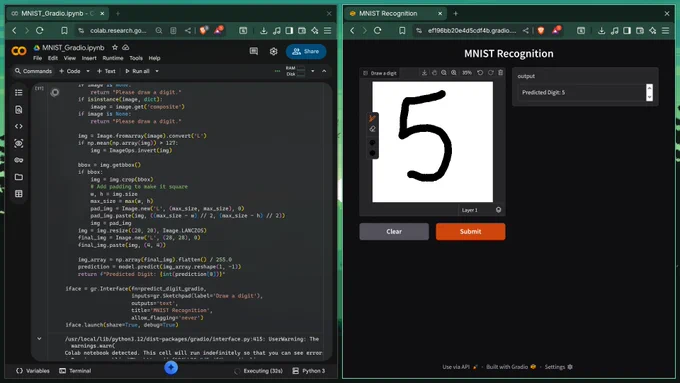This screenshot has height=383, width=680.
Task: Open the Colab comments panel icon
Action: (x=254, y=52)
